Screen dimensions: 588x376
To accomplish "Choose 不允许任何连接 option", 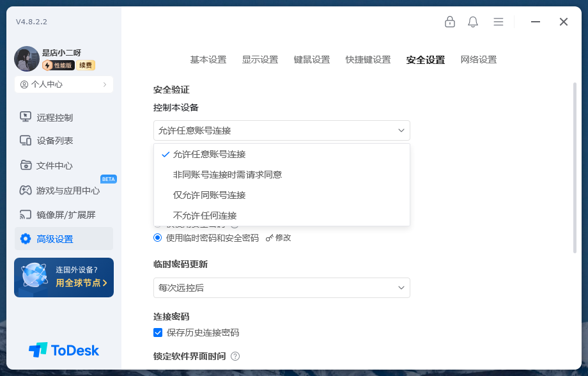I will pyautogui.click(x=282, y=215).
